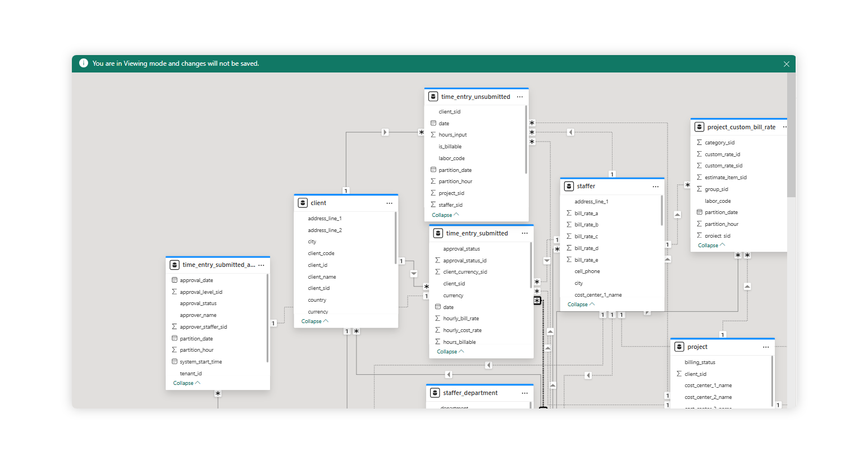
Task: Select cost_center_1_name field in staffer table
Action: pos(598,295)
